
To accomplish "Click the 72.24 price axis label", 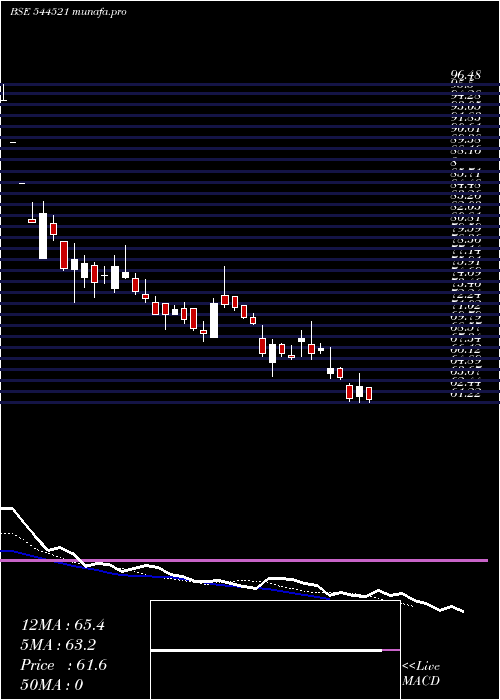I will (x=466, y=295).
